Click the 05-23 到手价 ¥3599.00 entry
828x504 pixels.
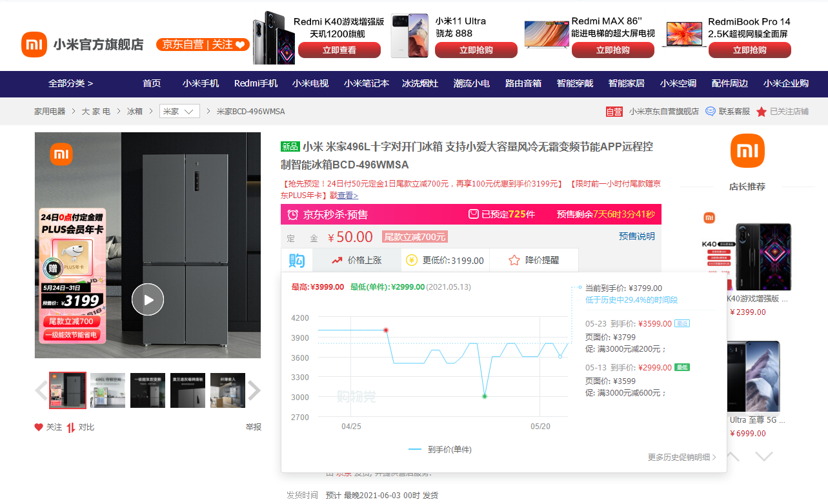[x=638, y=324]
